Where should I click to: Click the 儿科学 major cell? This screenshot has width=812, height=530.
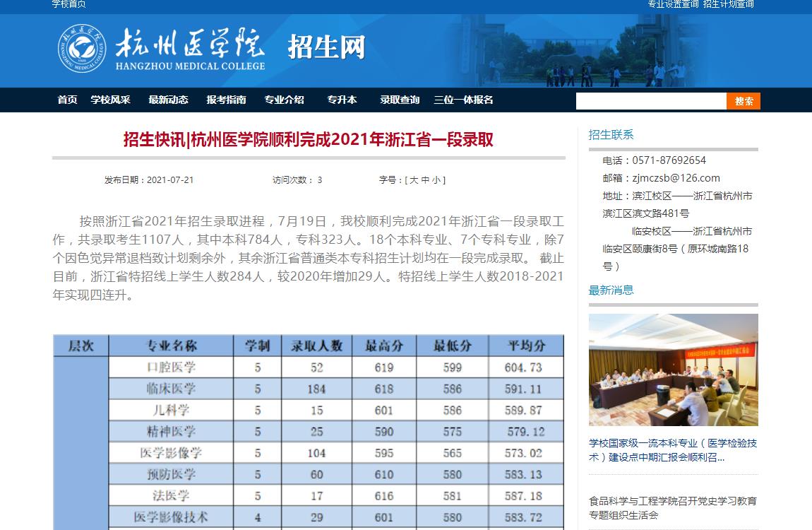coord(172,411)
